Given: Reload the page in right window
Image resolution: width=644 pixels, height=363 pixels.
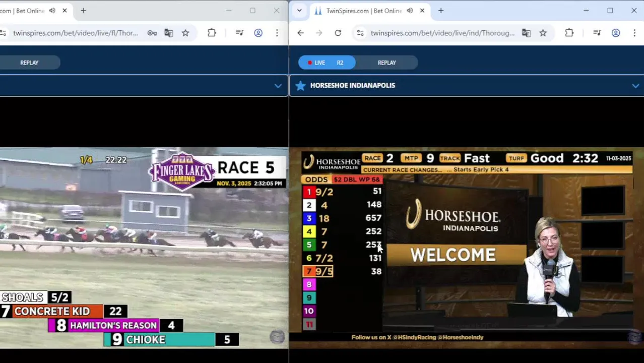Looking at the screenshot, I should pos(338,33).
